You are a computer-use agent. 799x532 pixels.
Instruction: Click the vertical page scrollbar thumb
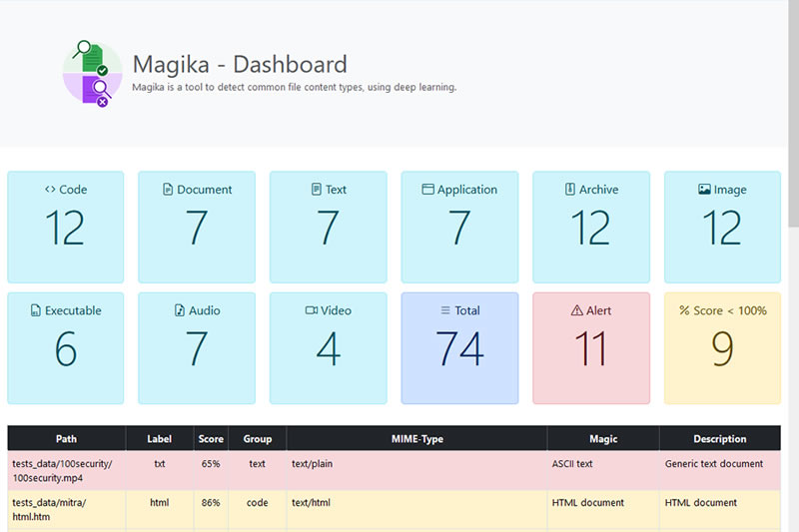[x=793, y=114]
